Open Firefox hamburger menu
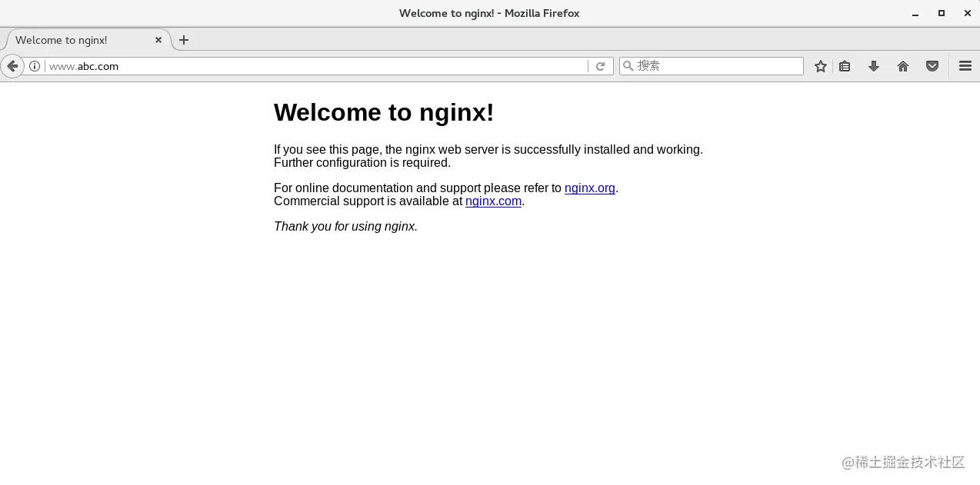The image size is (980, 485). [x=965, y=66]
